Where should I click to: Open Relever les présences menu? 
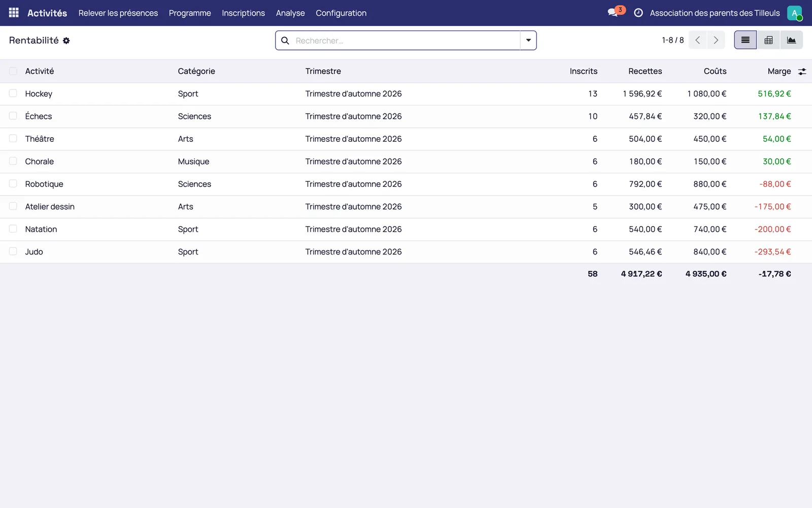coord(118,13)
